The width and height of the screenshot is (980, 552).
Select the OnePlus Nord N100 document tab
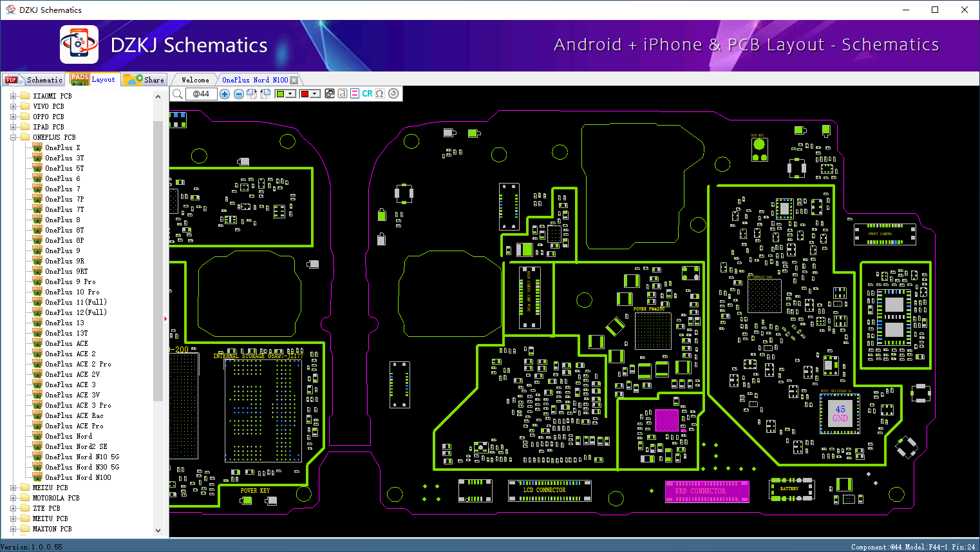pyautogui.click(x=255, y=80)
